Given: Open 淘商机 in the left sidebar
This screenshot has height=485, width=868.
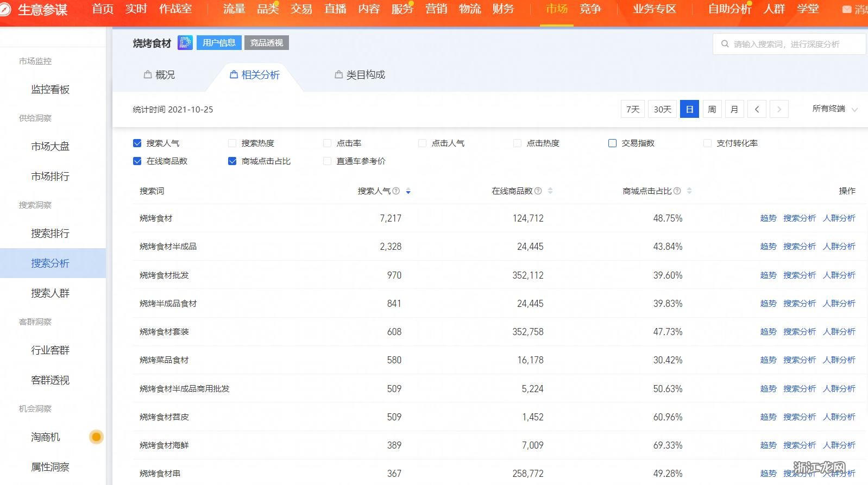Looking at the screenshot, I should (x=46, y=437).
